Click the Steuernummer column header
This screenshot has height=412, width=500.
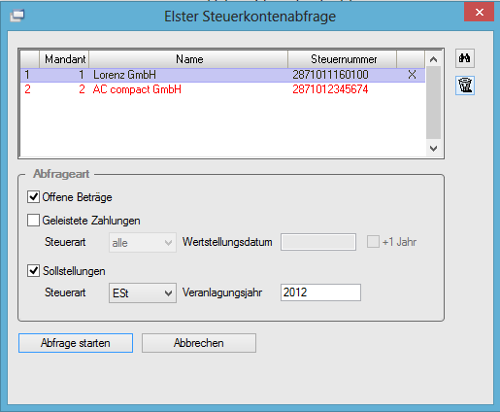[342, 59]
